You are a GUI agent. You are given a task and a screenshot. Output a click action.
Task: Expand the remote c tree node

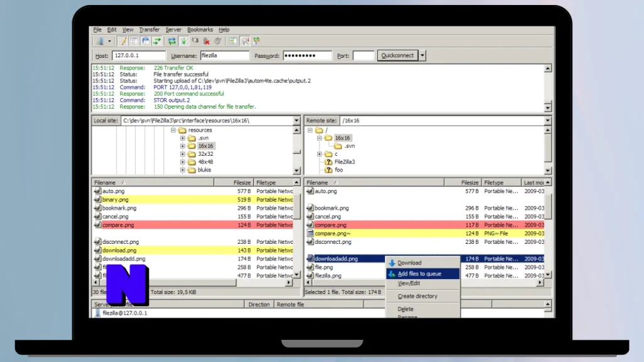pos(319,154)
